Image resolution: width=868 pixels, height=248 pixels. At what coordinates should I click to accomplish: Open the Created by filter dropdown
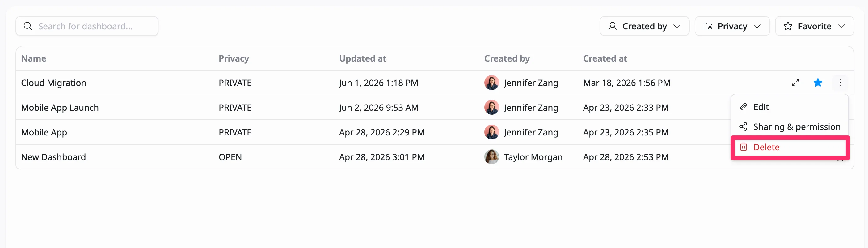[x=644, y=26]
